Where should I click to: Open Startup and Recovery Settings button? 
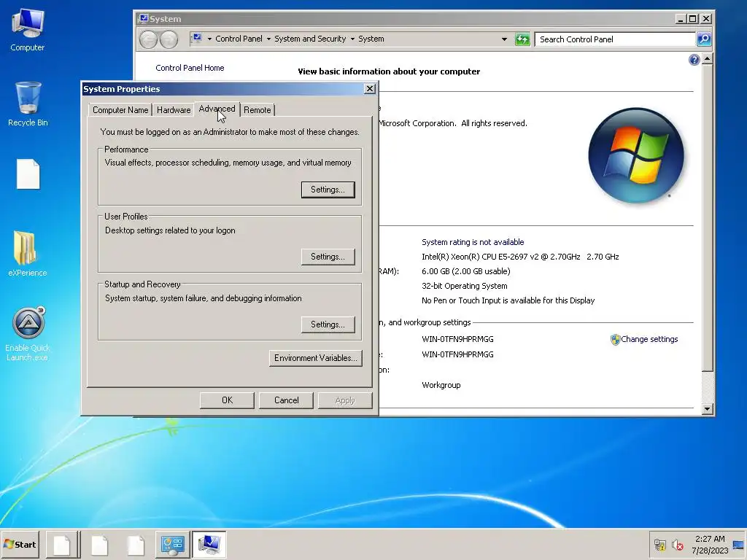click(328, 324)
